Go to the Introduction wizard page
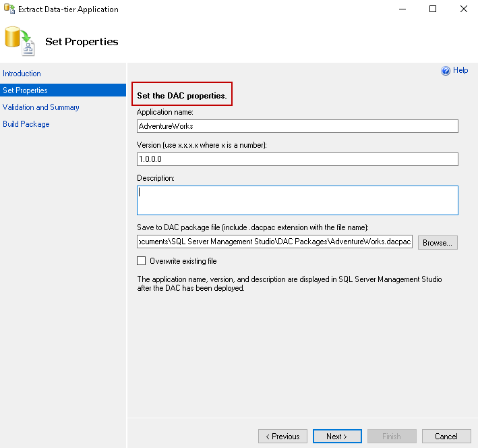 (x=22, y=74)
